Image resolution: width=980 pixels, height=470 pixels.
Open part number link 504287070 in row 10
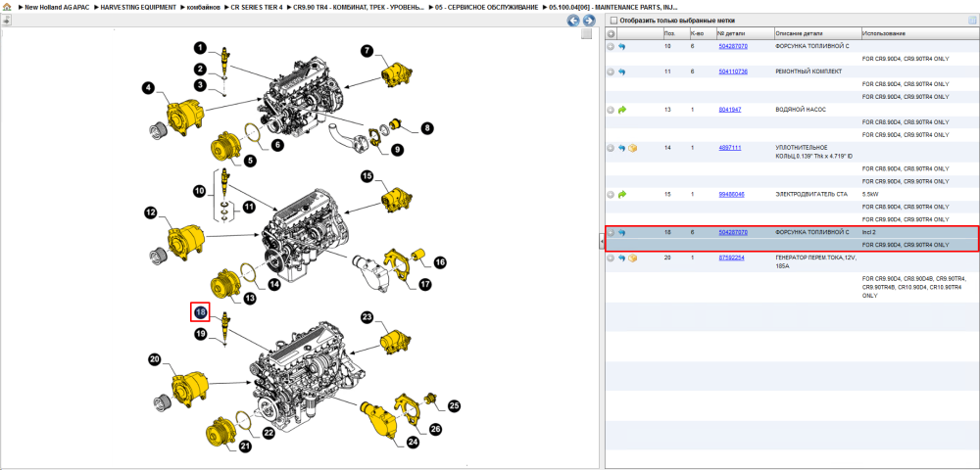733,47
